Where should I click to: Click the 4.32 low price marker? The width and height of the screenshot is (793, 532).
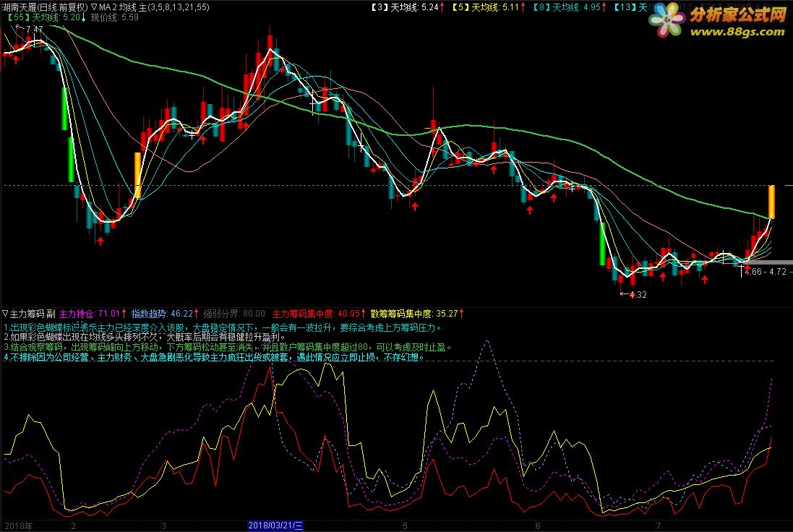click(x=638, y=294)
